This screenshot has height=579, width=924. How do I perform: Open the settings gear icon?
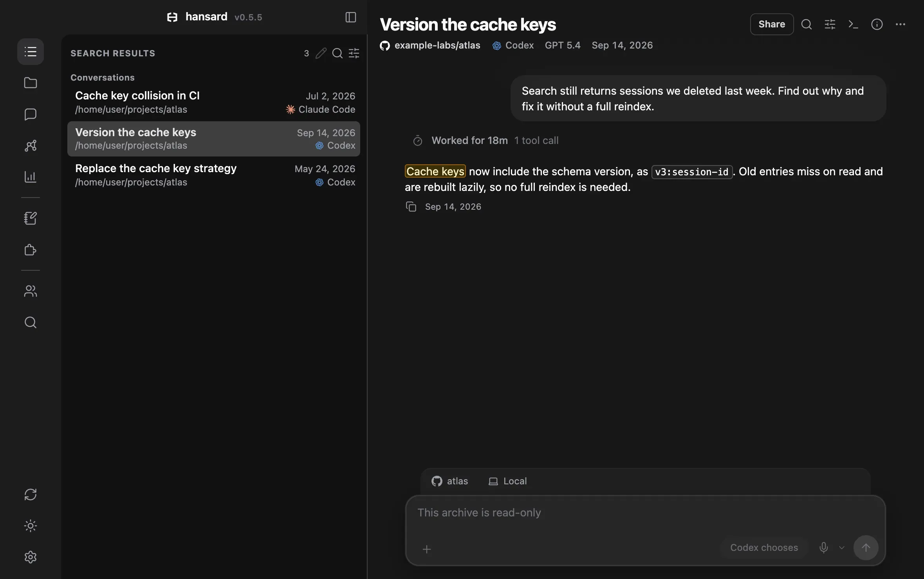[31, 557]
